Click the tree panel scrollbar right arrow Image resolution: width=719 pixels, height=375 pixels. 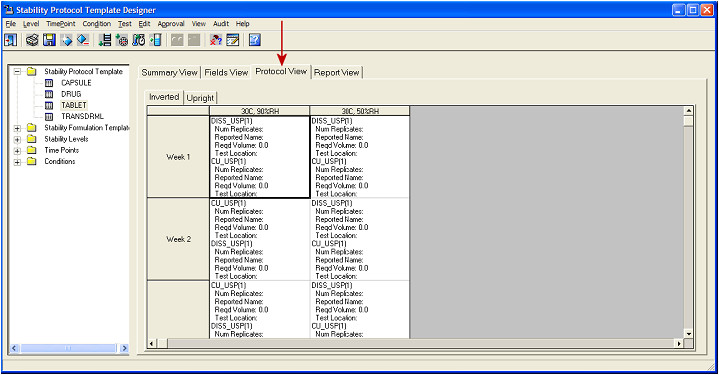tap(124, 348)
